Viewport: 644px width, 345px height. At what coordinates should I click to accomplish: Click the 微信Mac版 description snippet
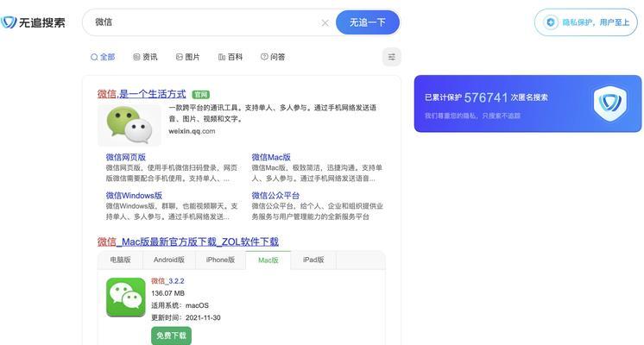click(317, 173)
